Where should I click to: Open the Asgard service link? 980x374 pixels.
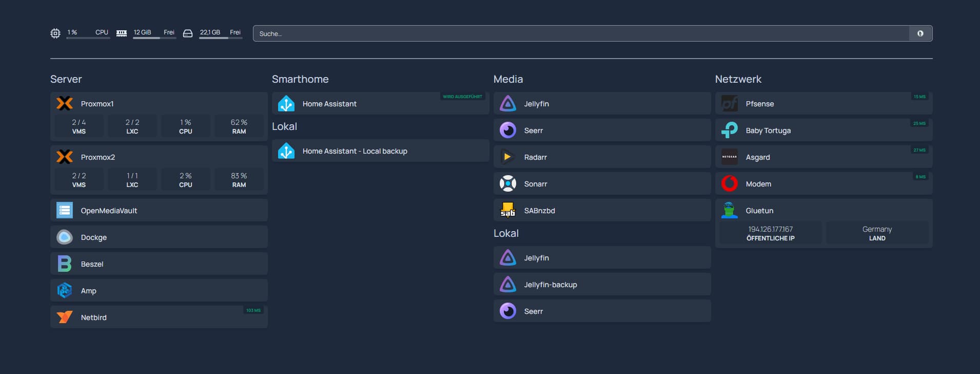coord(824,157)
